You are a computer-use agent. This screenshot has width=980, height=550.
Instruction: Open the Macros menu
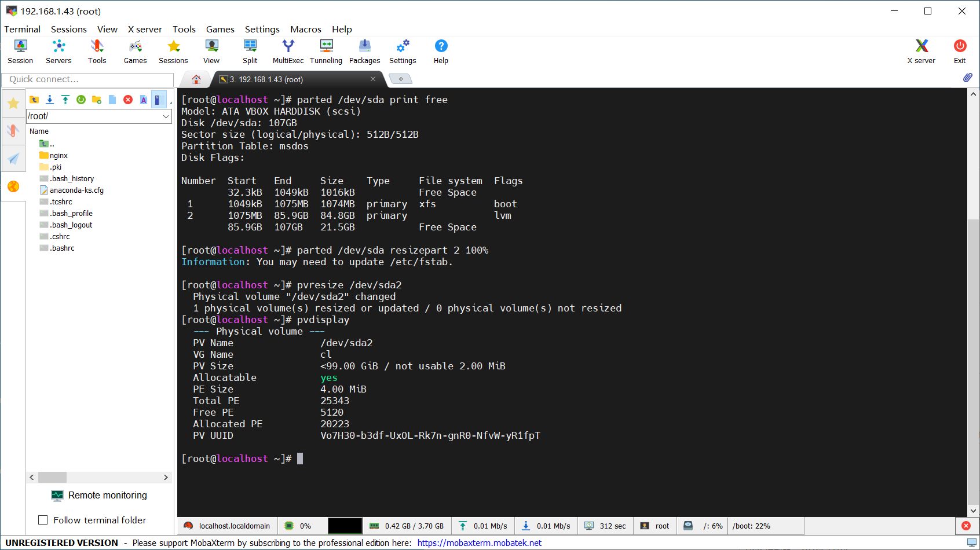(x=306, y=29)
